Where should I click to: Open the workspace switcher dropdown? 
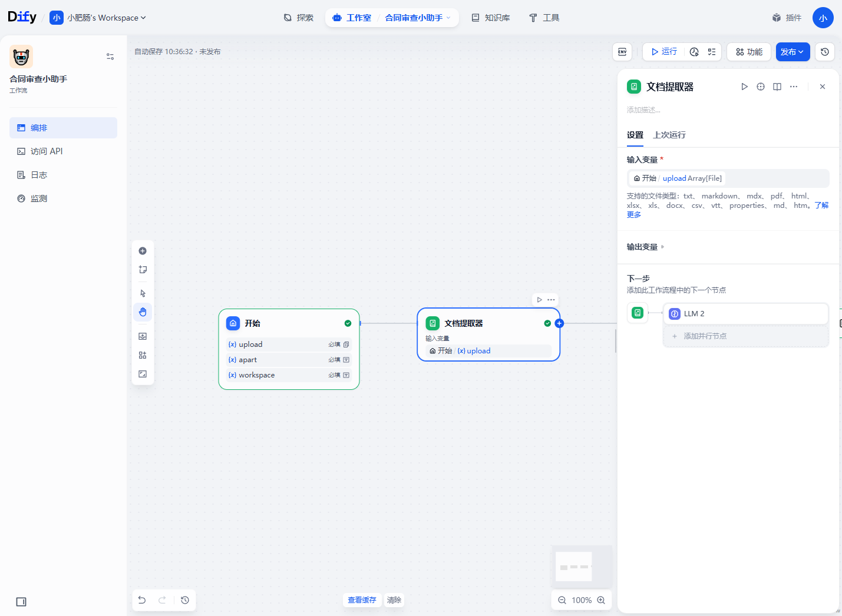point(98,18)
